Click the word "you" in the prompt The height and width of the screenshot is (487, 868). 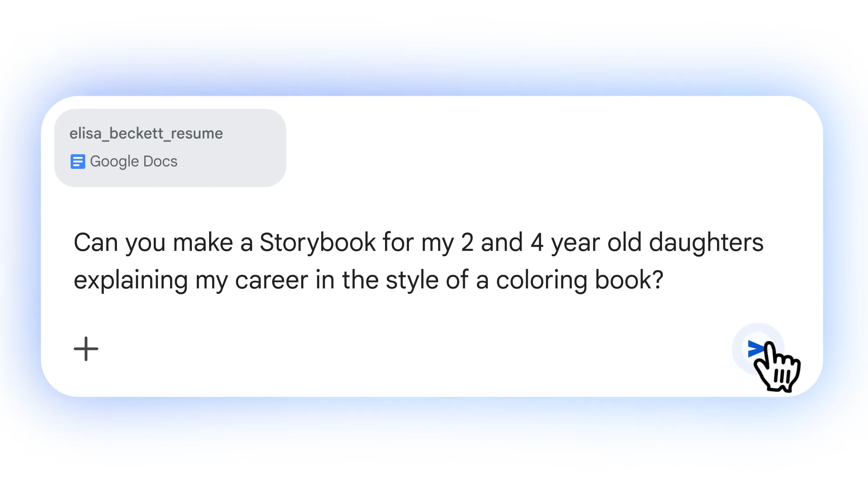coord(145,242)
